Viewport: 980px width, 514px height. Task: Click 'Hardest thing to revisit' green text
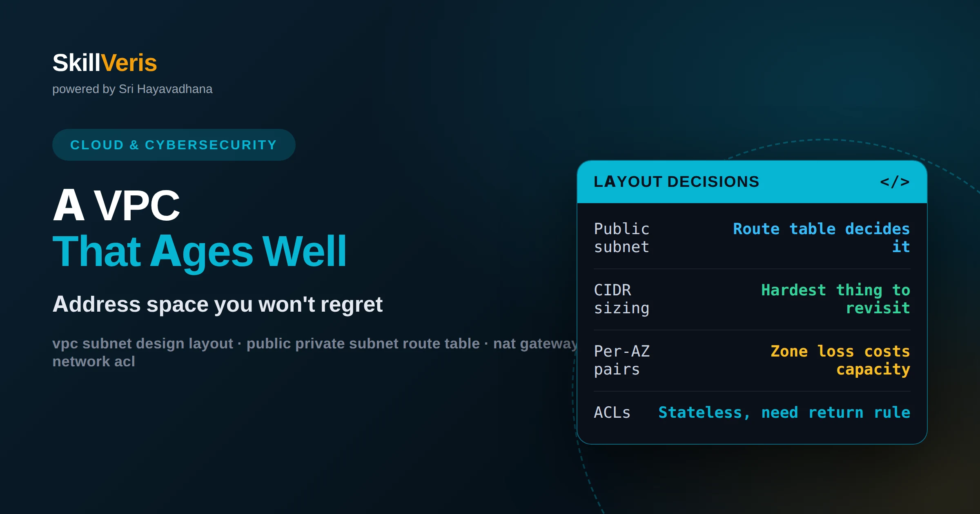pyautogui.click(x=835, y=299)
